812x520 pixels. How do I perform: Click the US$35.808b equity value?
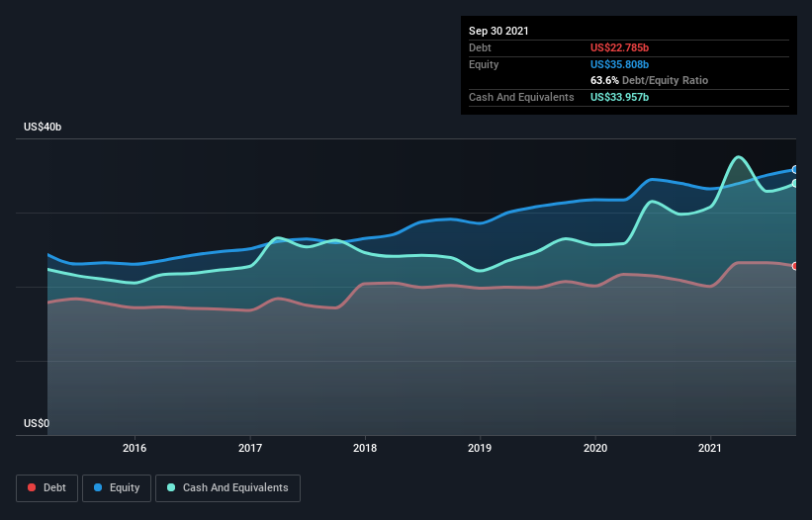pos(619,64)
